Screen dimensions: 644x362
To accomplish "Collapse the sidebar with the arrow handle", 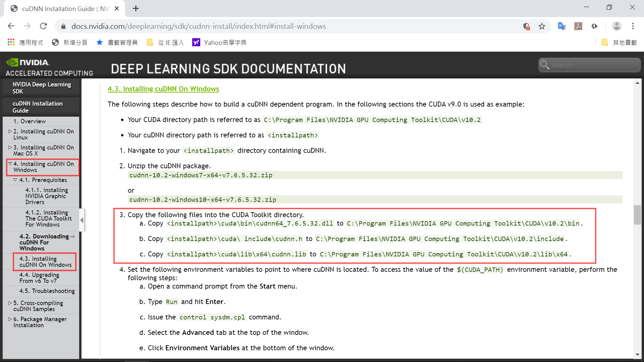I will click(82, 220).
